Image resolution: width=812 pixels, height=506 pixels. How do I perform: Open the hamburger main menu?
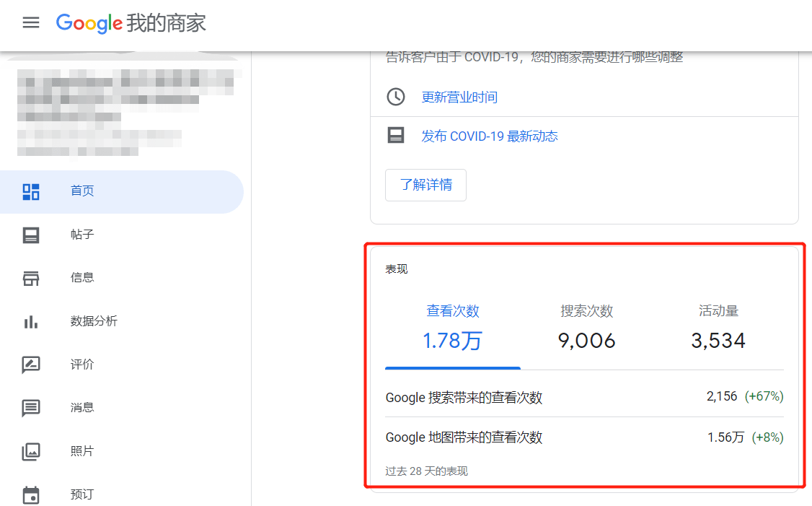(x=31, y=22)
